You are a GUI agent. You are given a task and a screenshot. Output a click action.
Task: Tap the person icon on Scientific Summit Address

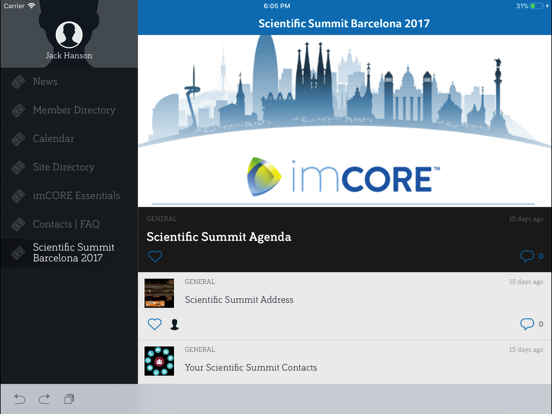[x=174, y=324]
